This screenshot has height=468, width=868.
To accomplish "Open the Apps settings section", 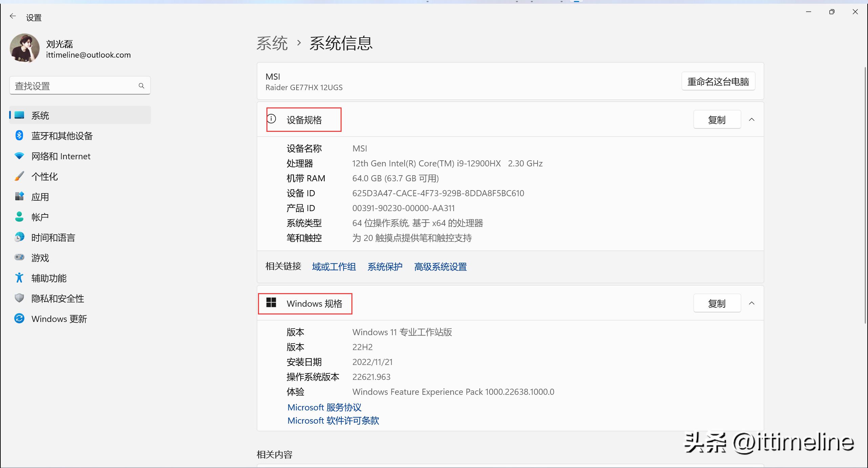I will point(40,197).
